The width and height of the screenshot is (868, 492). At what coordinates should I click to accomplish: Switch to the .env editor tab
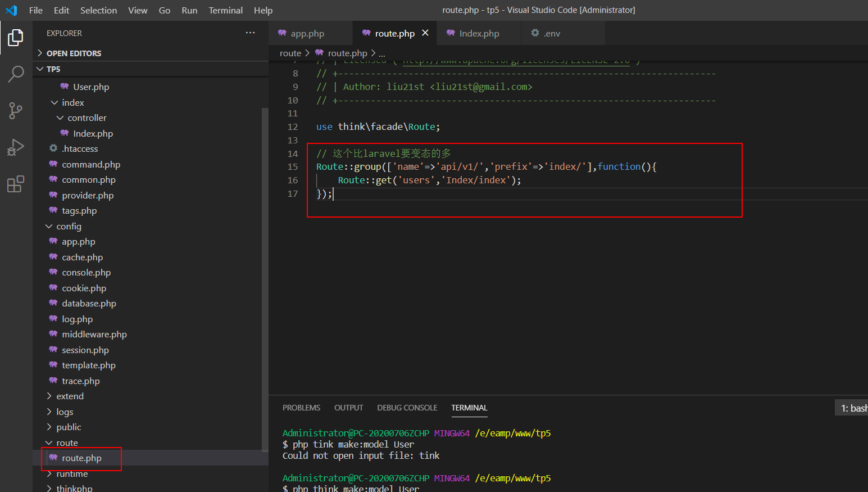[563, 33]
